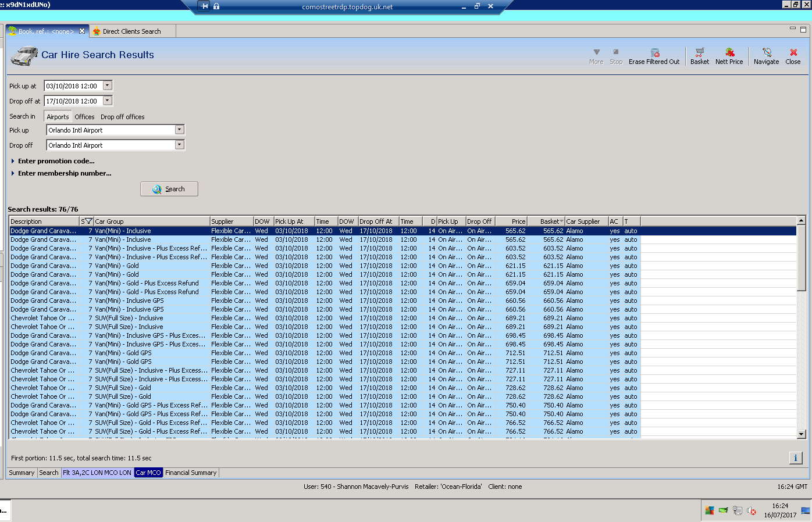Screen dimensions: 812x522
Task: Close the Book. ref. tab
Action: click(x=82, y=31)
